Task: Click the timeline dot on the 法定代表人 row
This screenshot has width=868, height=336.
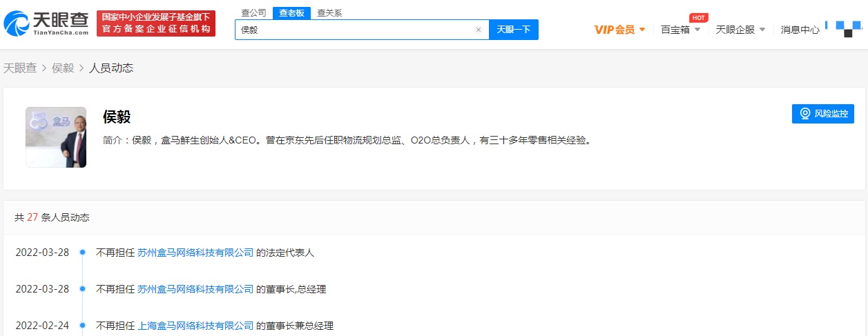Action: tap(82, 253)
